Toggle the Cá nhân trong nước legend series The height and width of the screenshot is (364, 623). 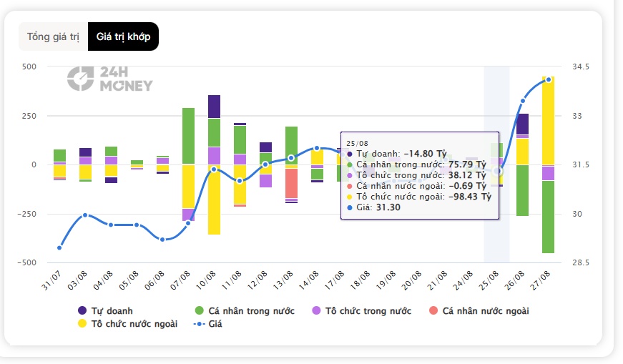tap(245, 311)
